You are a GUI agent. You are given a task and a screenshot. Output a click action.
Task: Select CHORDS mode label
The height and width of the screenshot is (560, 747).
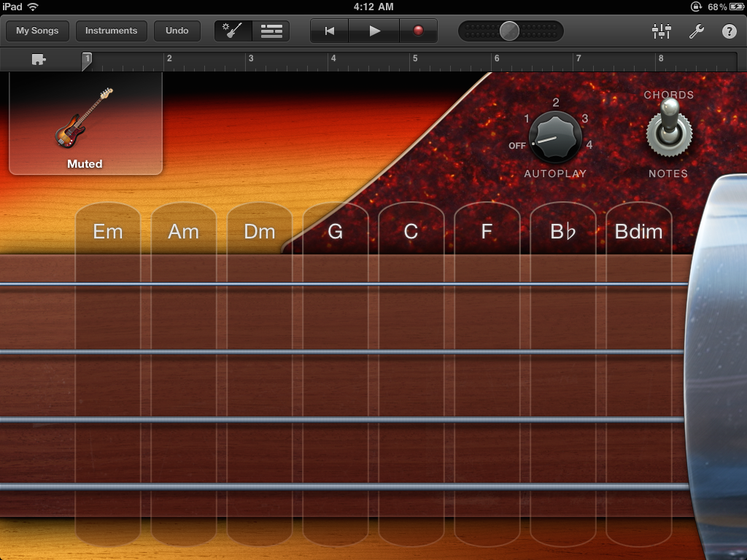[669, 95]
